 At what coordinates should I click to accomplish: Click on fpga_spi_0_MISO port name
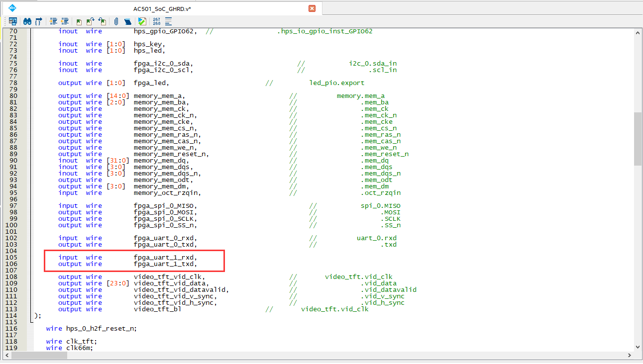point(163,206)
